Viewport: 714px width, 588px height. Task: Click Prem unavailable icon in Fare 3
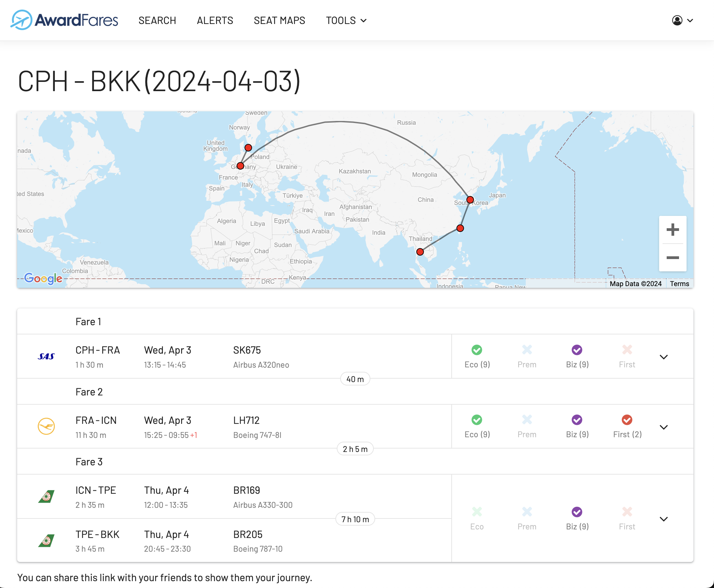pyautogui.click(x=527, y=512)
